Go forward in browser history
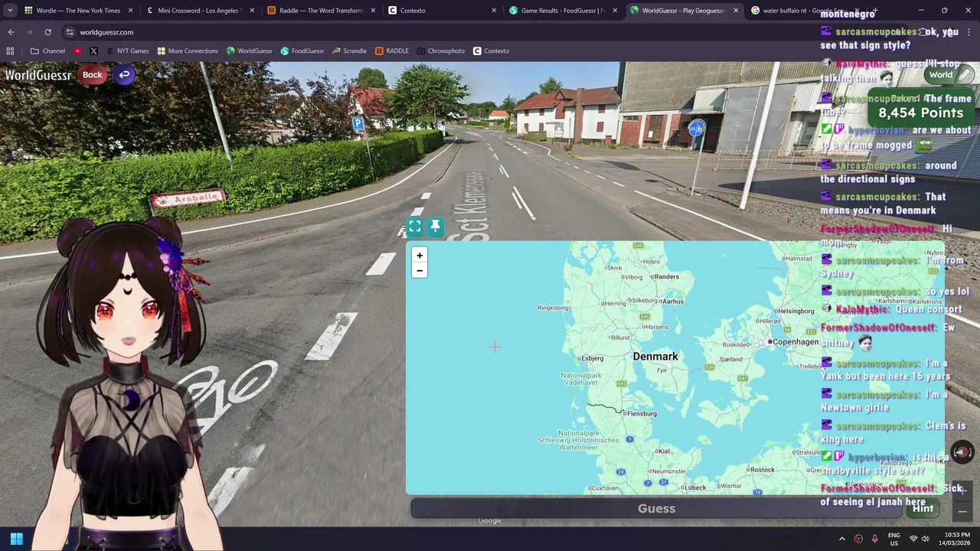Viewport: 980px width, 551px height. click(x=29, y=32)
